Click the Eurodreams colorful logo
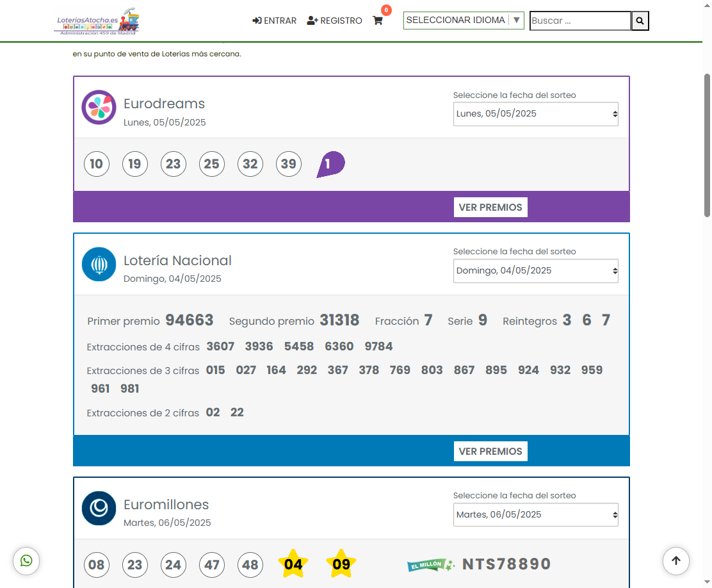Screen dimensions: 712x588 99,107
